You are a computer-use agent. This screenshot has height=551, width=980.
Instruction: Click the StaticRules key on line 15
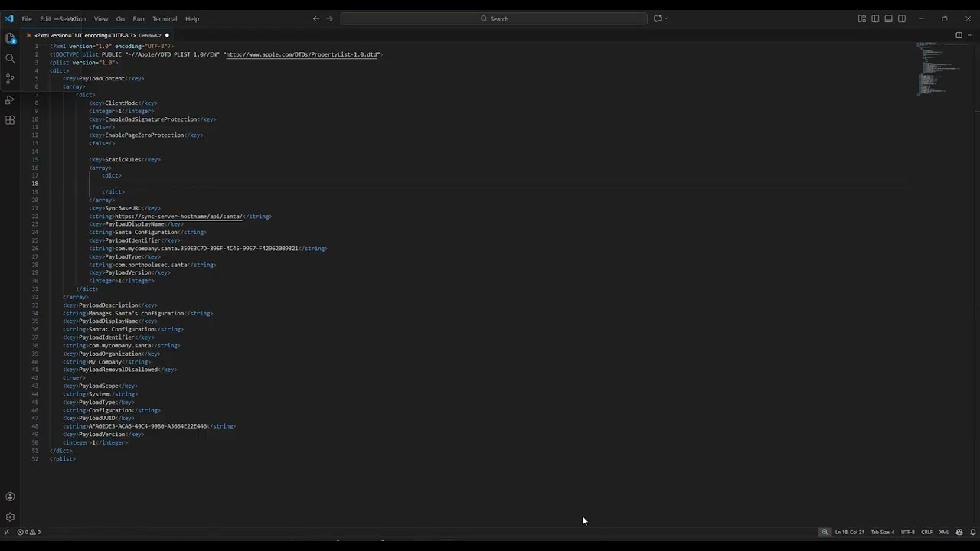123,160
